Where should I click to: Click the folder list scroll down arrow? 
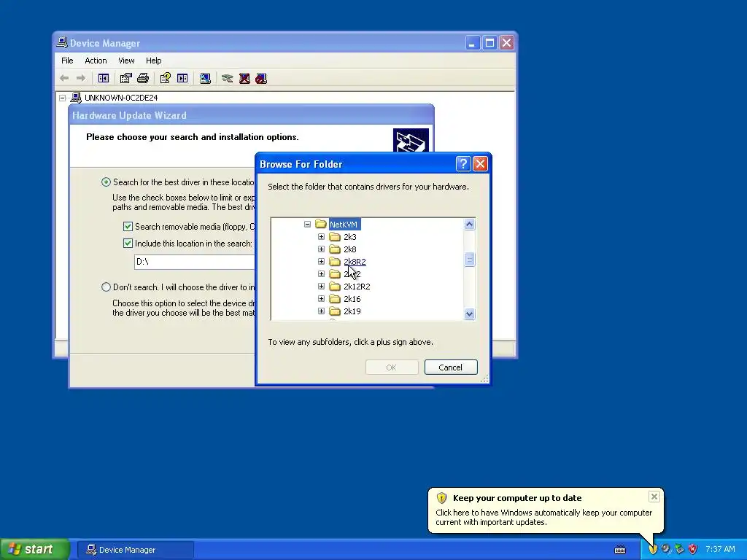point(469,314)
